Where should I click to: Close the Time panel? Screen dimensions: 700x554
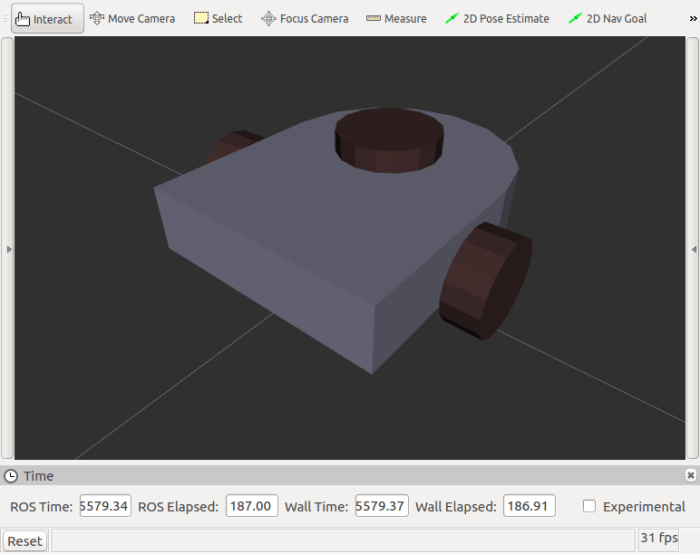[690, 476]
